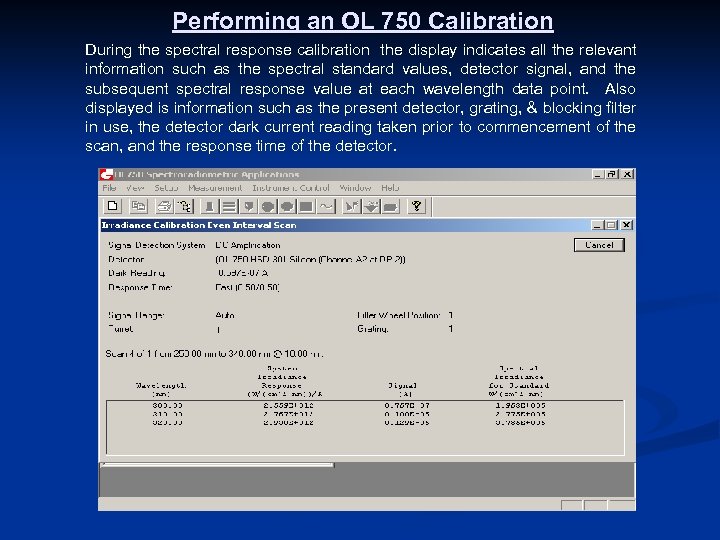Open the Measurement menu

(x=215, y=188)
